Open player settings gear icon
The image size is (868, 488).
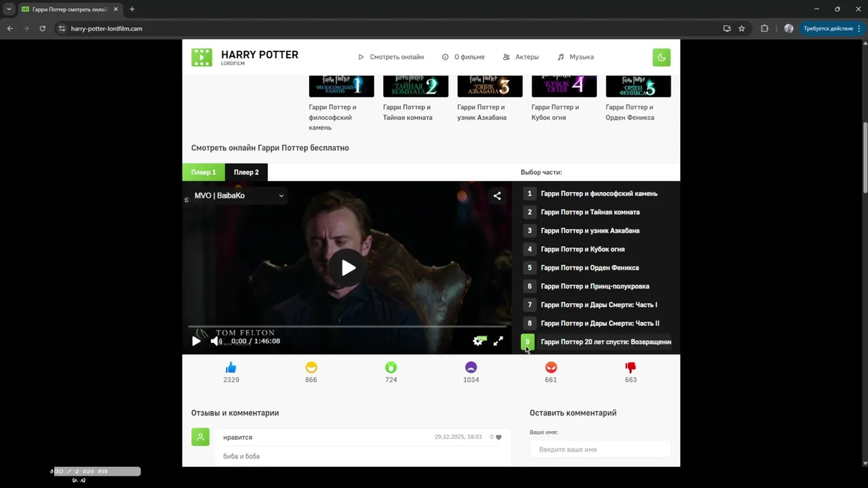coord(478,341)
